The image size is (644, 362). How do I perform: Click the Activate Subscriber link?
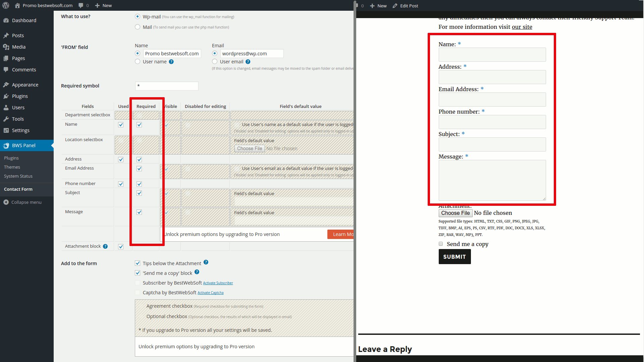coord(218,283)
